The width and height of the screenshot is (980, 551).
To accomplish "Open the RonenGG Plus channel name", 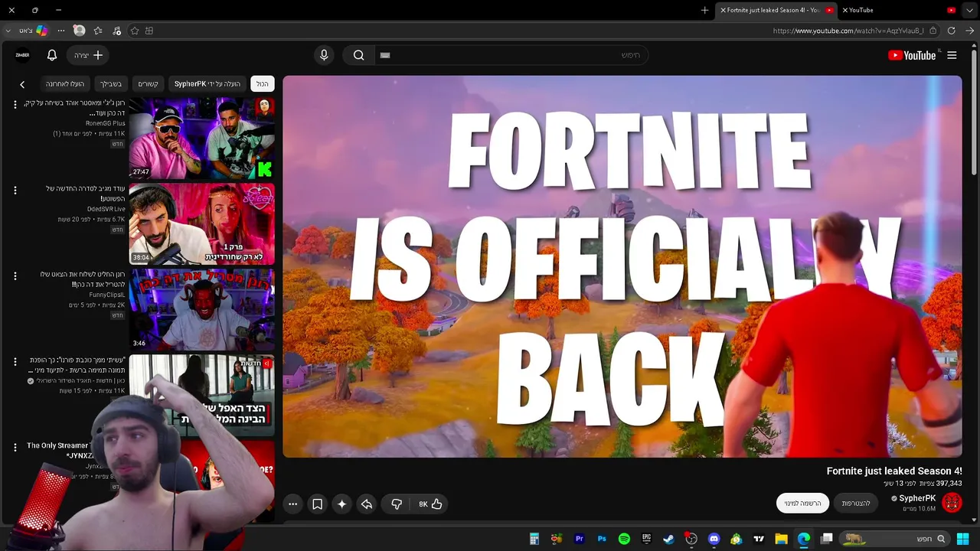I will click(105, 123).
